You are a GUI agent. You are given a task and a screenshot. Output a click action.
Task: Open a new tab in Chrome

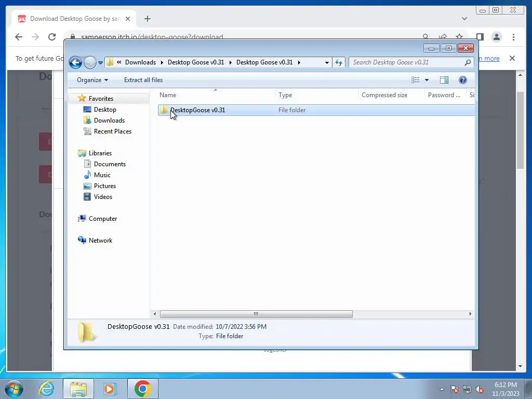[x=147, y=19]
